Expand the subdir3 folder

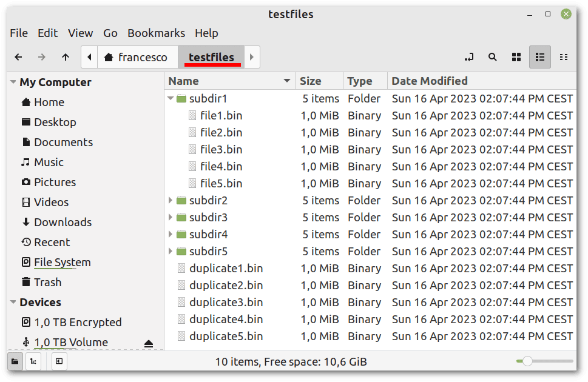tap(171, 218)
